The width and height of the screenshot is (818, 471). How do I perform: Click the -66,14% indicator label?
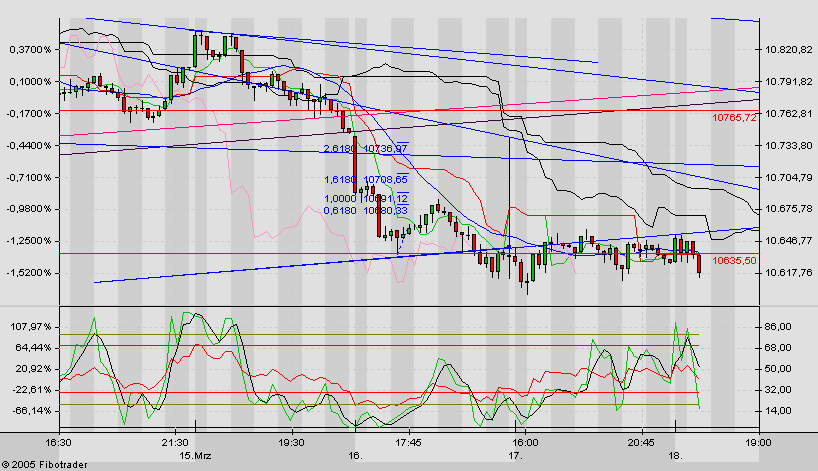[x=32, y=411]
